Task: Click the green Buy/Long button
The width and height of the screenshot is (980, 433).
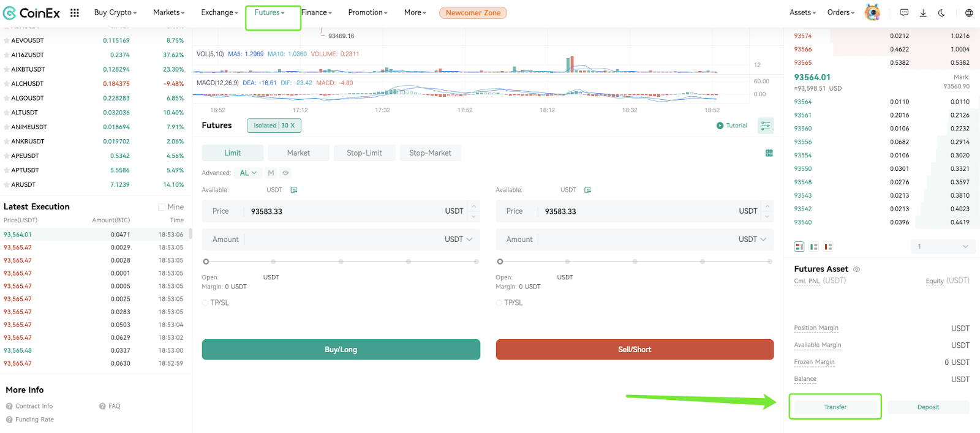Action: click(x=341, y=350)
